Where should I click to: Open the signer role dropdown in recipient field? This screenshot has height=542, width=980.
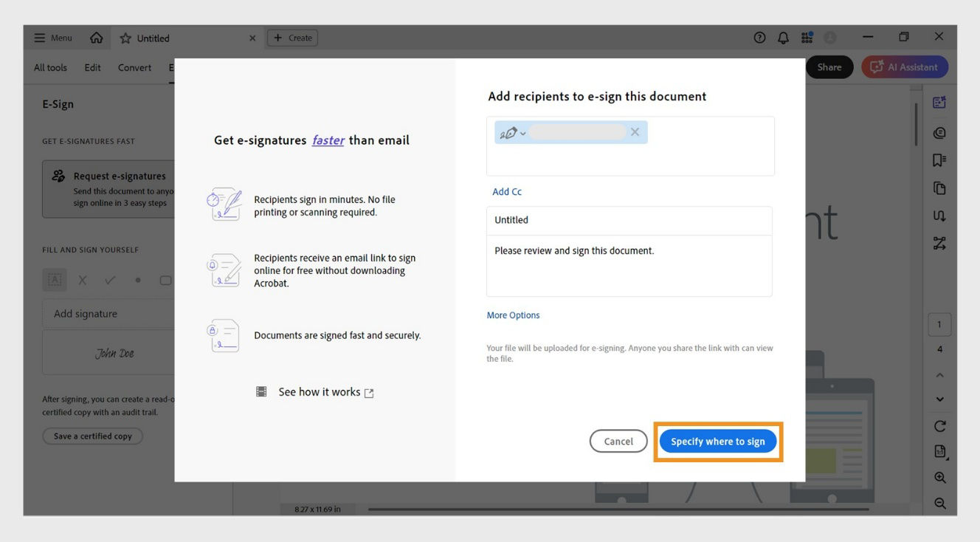pyautogui.click(x=511, y=131)
